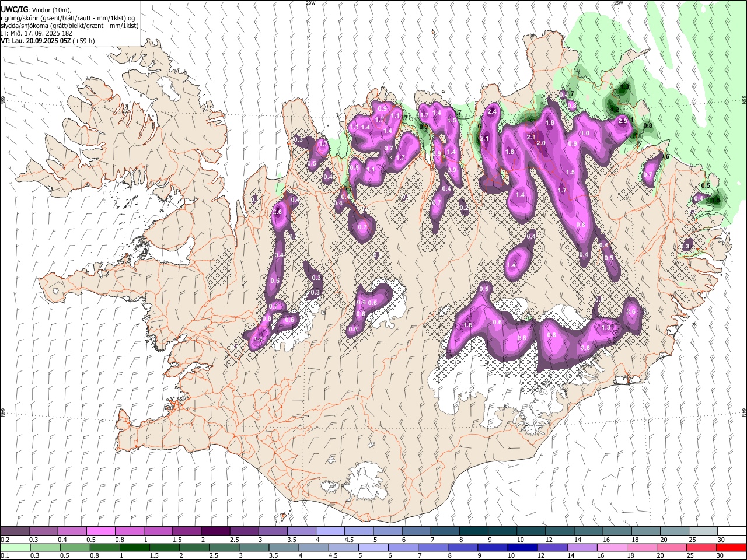Pick the darkest purple 2–2.5 swatch in the upper legend
Screen dimensions: 747x560
click(215, 531)
